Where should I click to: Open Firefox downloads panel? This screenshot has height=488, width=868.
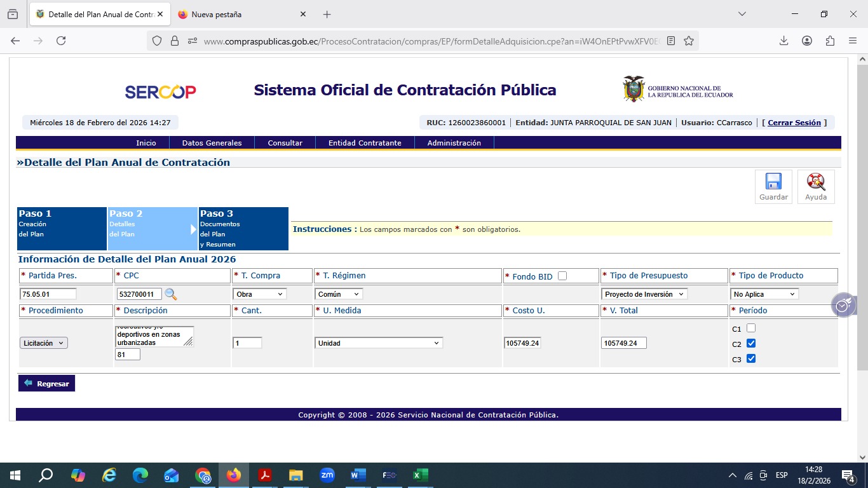click(x=783, y=41)
